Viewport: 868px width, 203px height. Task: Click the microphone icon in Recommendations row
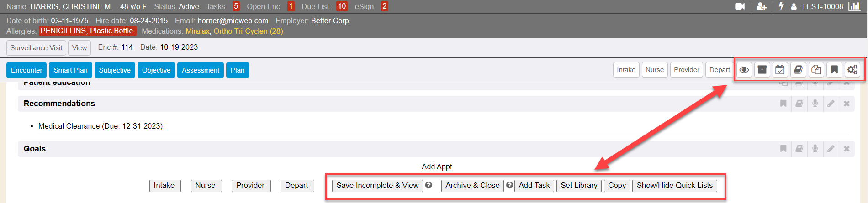[x=815, y=104]
